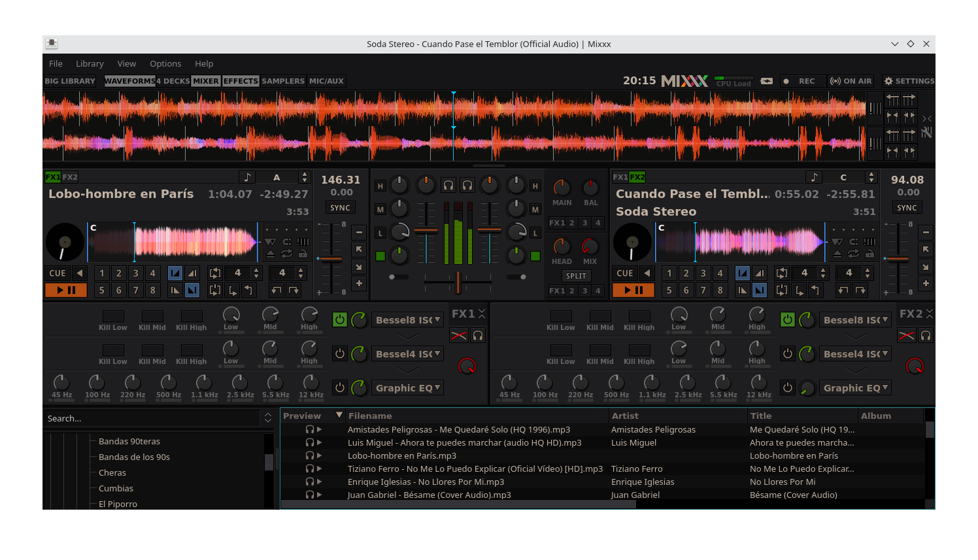Screen dimensions: 978x560
Task: Click the left deck beatloop size stepper
Action: (256, 273)
